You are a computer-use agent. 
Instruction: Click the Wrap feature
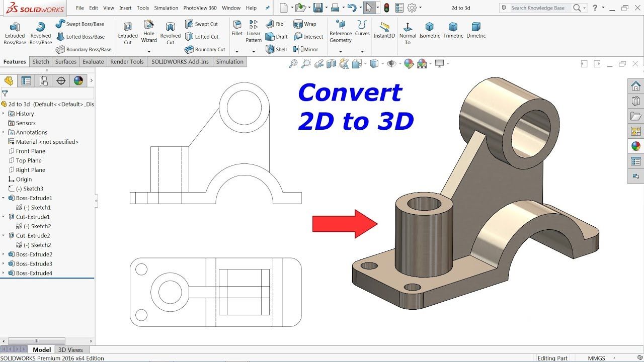coord(305,24)
